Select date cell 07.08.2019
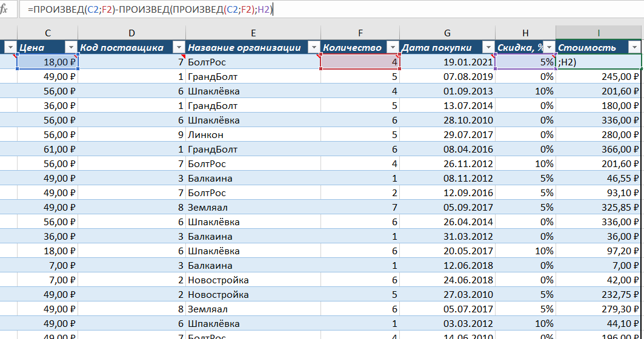The width and height of the screenshot is (644, 339). point(447,76)
